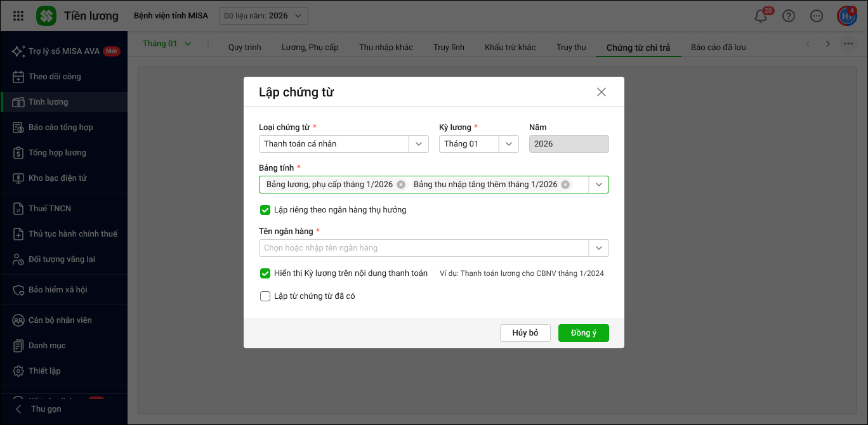Open the Kỳ lương dropdown

pos(508,144)
